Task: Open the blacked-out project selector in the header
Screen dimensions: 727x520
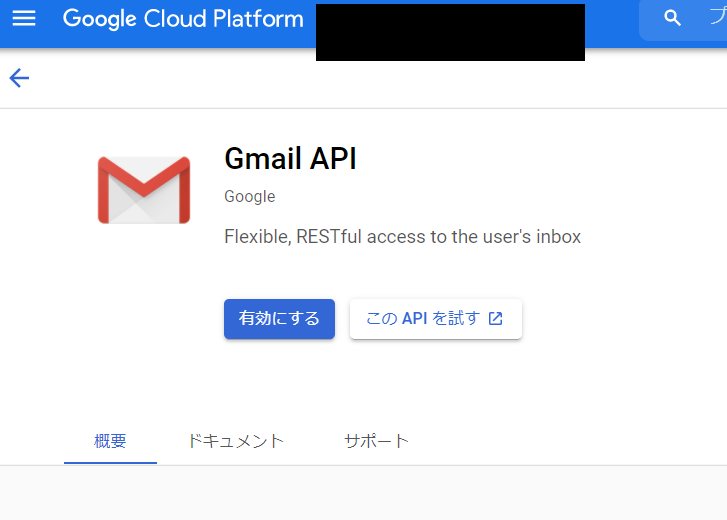Action: tap(450, 32)
